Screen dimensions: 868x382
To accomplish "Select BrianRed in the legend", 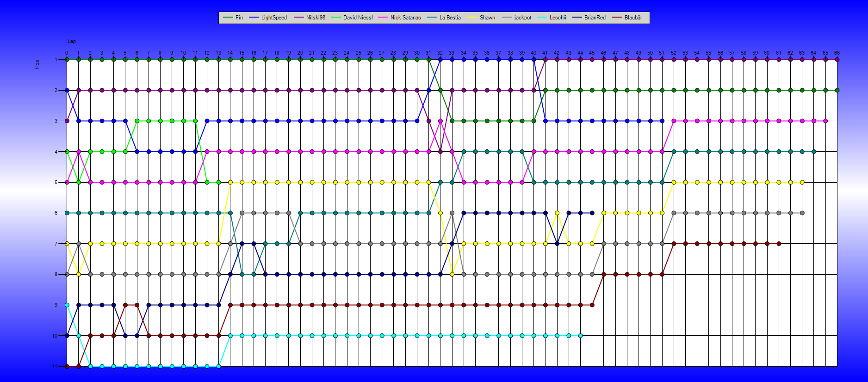I will (589, 18).
